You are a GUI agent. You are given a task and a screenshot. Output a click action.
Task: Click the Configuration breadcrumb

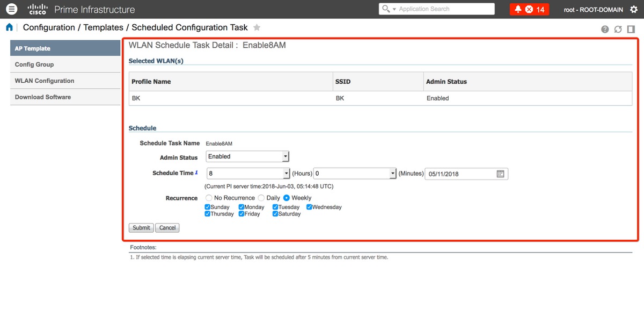coord(49,27)
